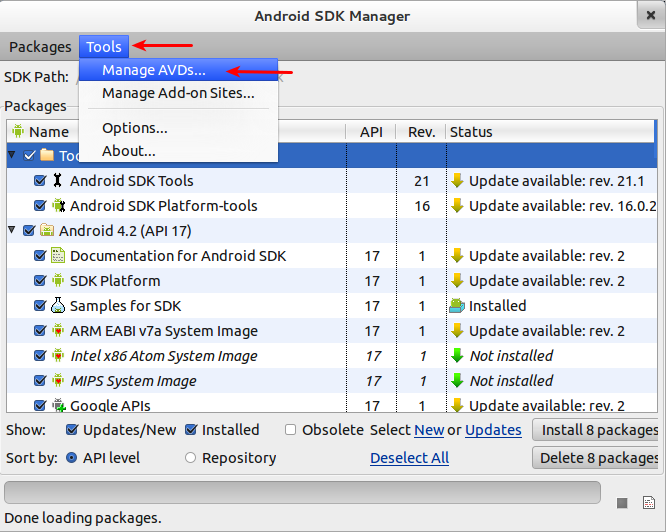Click the Status column header
668x532 pixels.
click(550, 132)
